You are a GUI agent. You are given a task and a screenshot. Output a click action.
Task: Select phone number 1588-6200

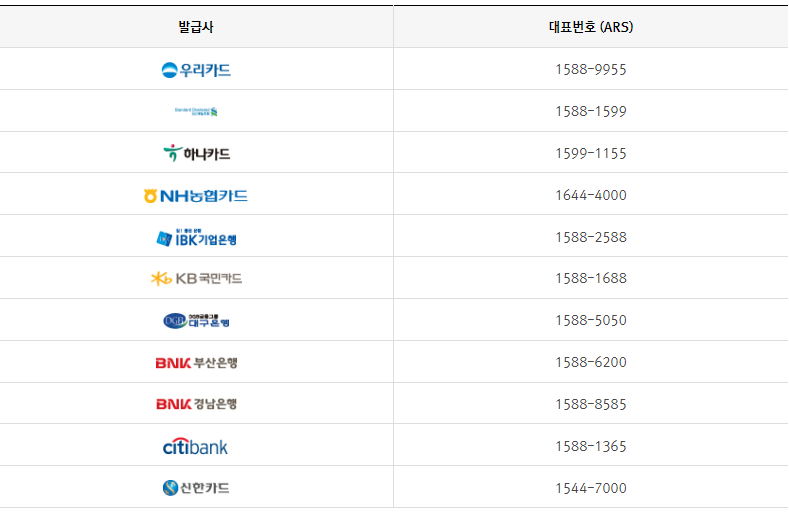click(x=591, y=362)
